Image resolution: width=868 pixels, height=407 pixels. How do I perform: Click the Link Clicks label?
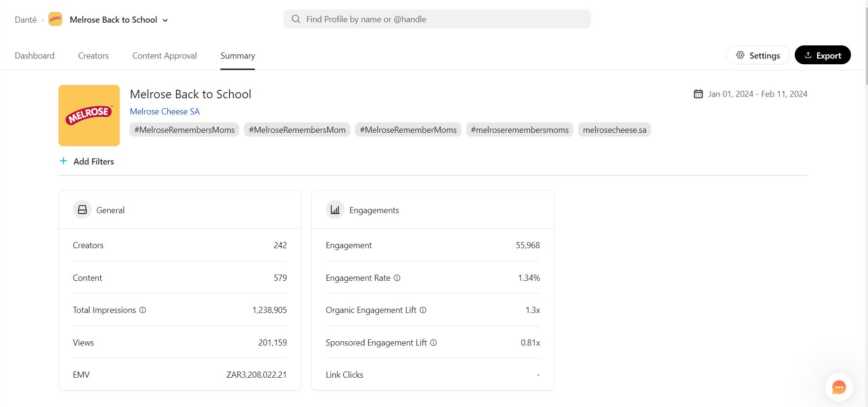point(344,375)
